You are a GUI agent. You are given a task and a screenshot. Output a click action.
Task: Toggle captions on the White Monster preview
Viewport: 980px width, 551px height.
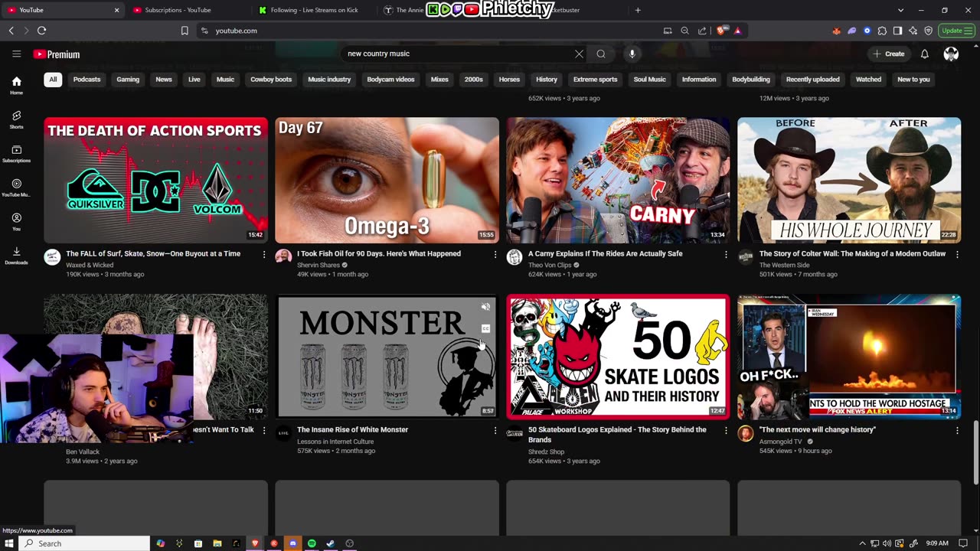click(485, 329)
